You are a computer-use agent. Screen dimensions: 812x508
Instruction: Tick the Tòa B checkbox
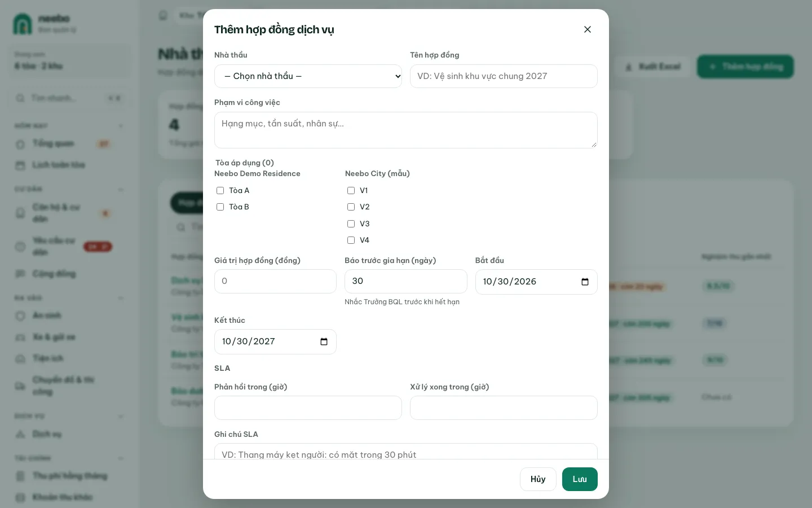220,207
